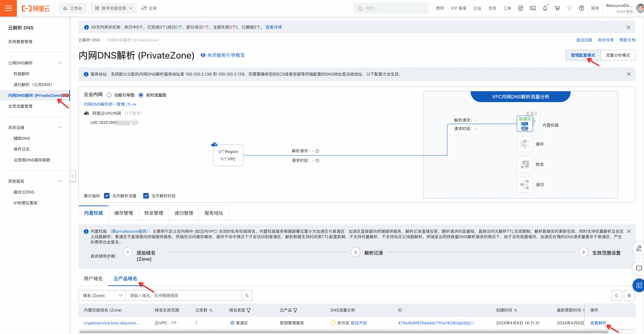644x334 pixels.
Task: Click 查看解析 for cryptoservice domain
Action: tap(598, 323)
